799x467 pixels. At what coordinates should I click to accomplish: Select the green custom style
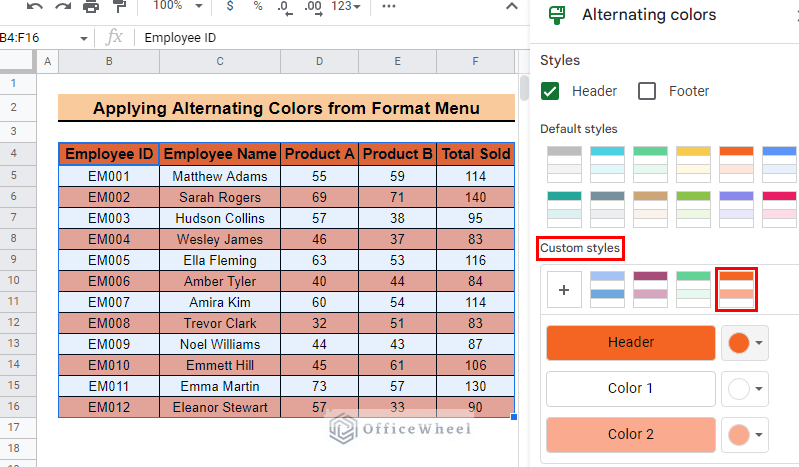click(x=693, y=290)
